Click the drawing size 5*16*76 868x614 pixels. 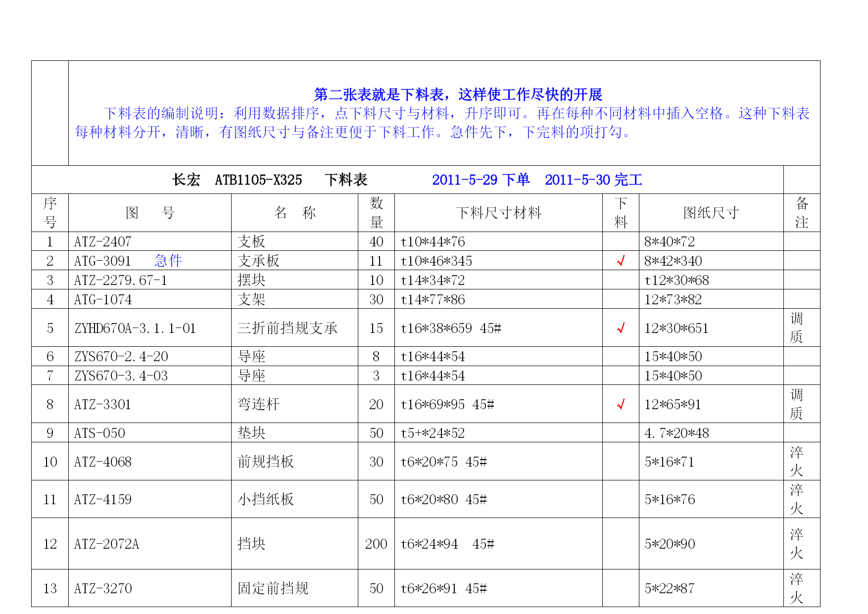pos(670,500)
